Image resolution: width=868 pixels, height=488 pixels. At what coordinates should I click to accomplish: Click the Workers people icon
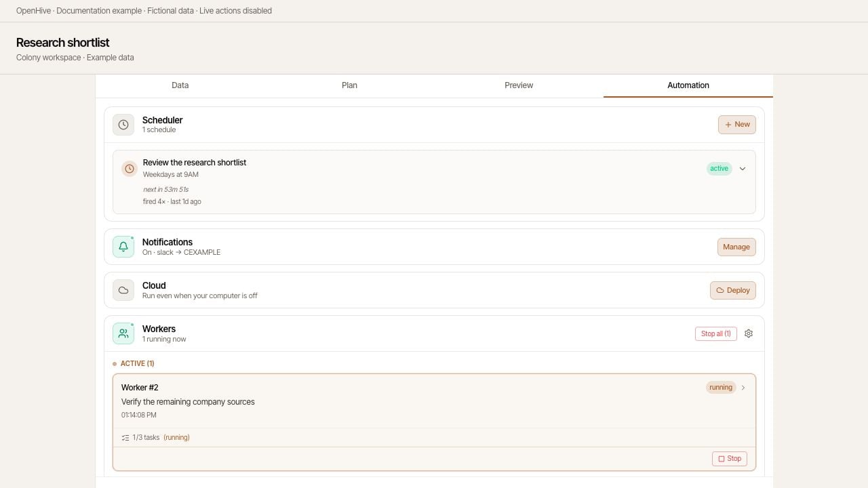(123, 333)
